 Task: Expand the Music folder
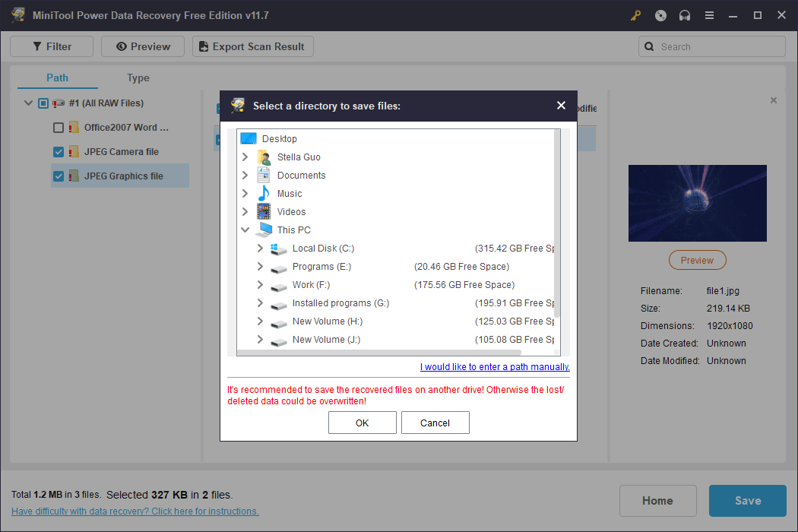click(245, 194)
